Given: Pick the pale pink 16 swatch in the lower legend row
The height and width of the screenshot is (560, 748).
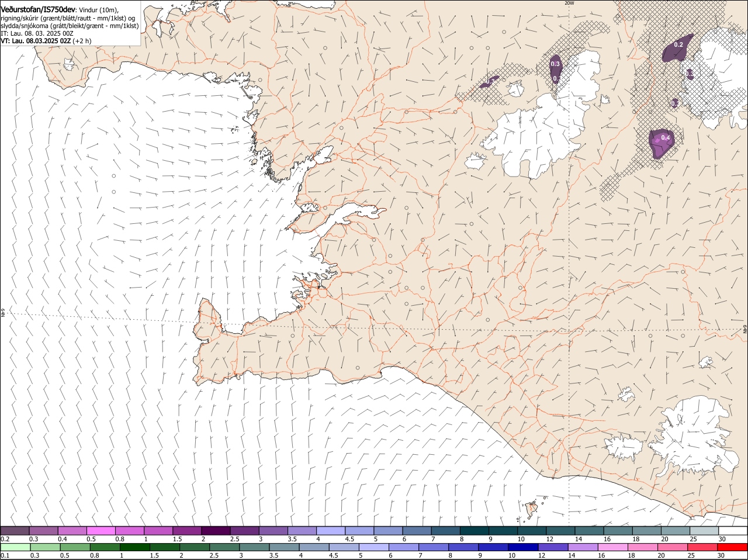Looking at the screenshot, I should pyautogui.click(x=612, y=547).
